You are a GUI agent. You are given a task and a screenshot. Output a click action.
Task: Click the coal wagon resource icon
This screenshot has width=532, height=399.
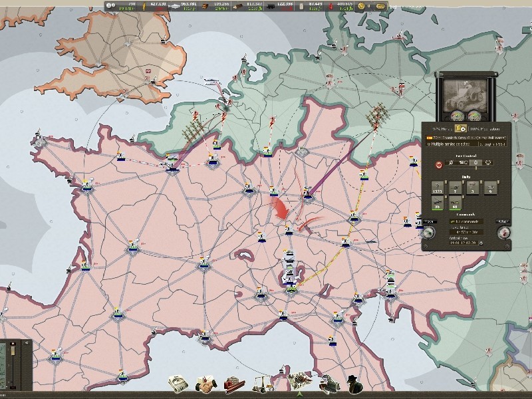click(x=271, y=6)
